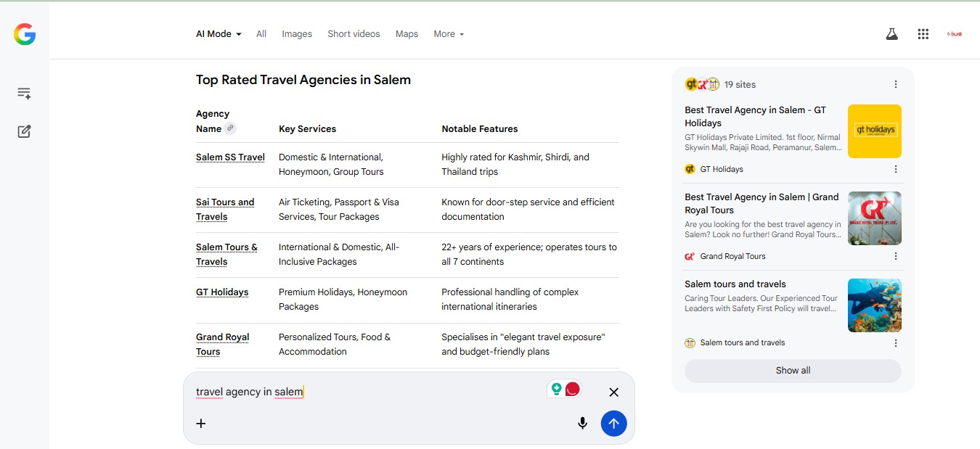Open the GT Holidays table link
The width and height of the screenshot is (980, 449).
[x=222, y=292]
